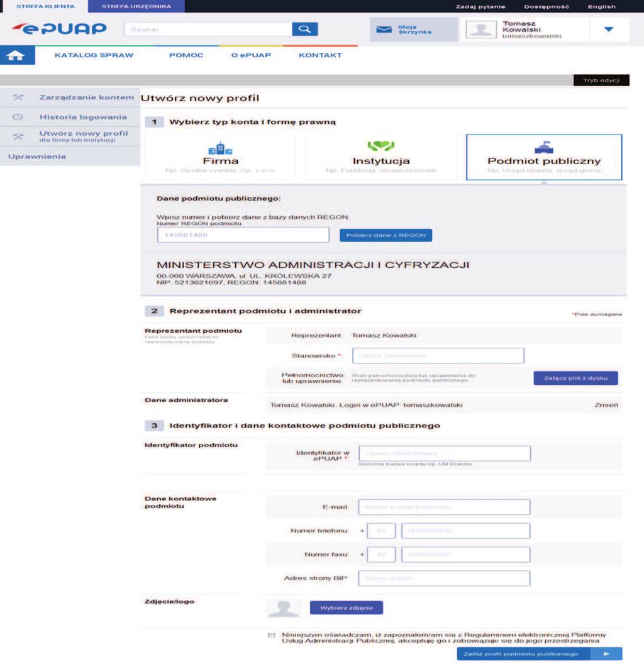Click the clock icon beside Historia logowania
The width and height of the screenshot is (644, 669).
point(18,117)
